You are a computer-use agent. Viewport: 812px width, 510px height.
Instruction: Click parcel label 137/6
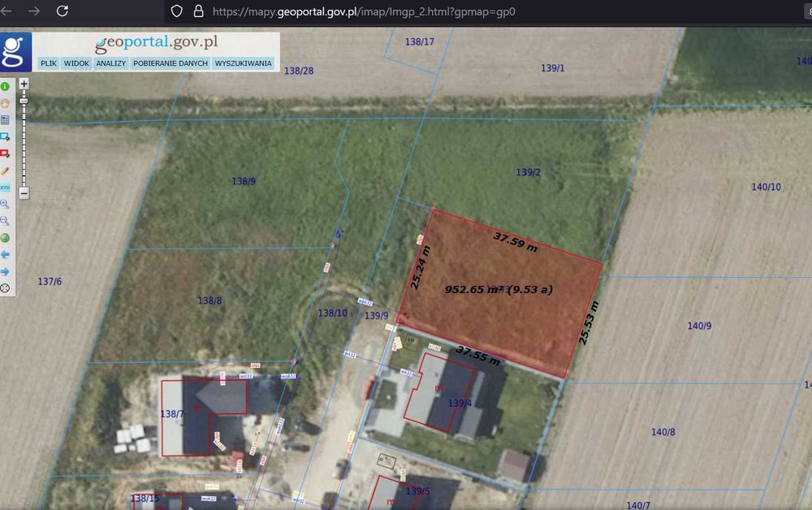(x=50, y=282)
